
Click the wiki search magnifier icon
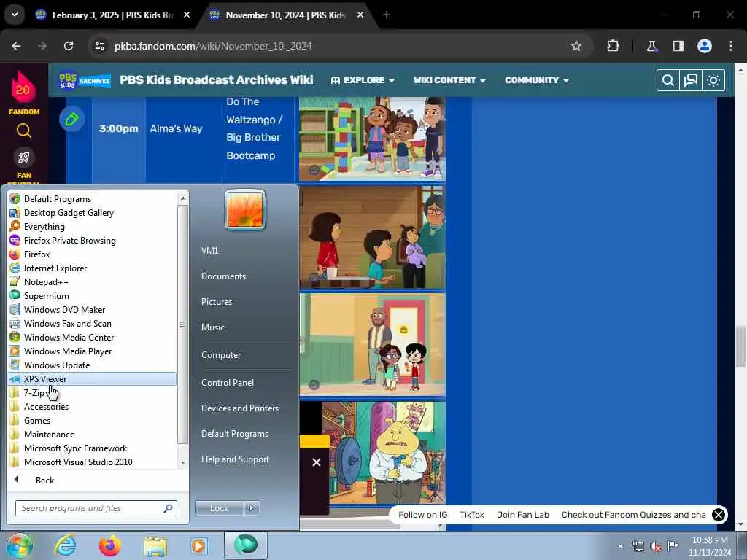[668, 80]
